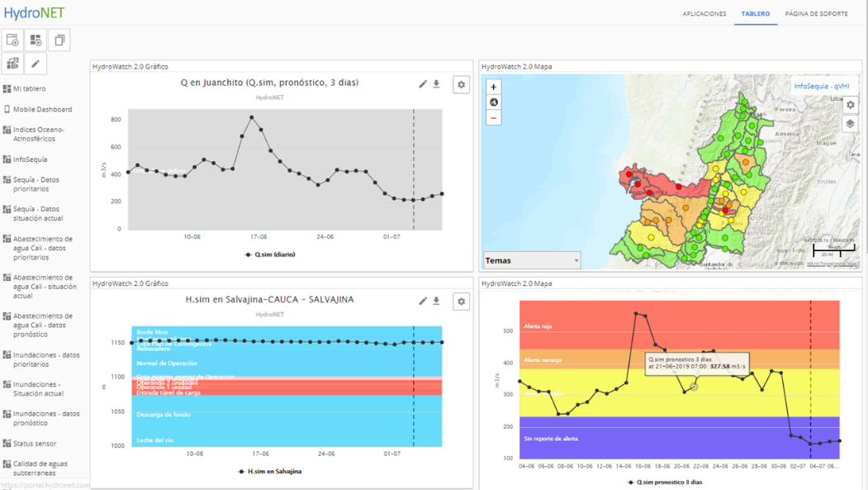Screen dimensions: 868x490
Task: Click the HydroNET logo
Action: 35,12
